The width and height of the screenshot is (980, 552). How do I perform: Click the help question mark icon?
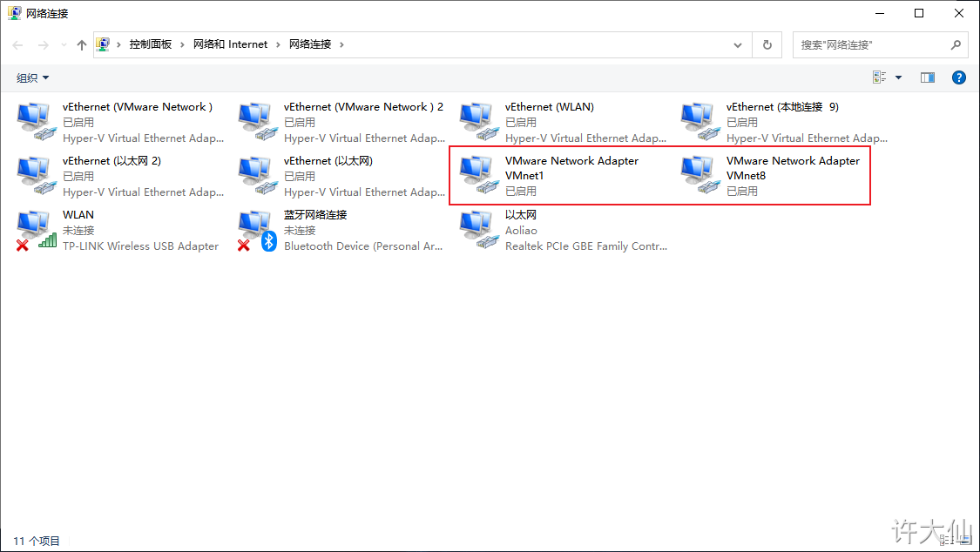(959, 77)
